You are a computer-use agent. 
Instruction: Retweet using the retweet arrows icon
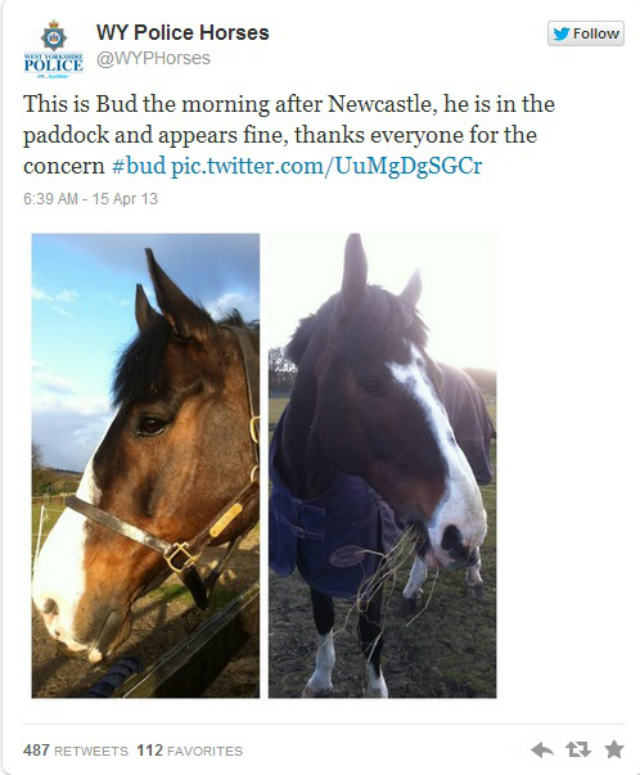pyautogui.click(x=578, y=750)
